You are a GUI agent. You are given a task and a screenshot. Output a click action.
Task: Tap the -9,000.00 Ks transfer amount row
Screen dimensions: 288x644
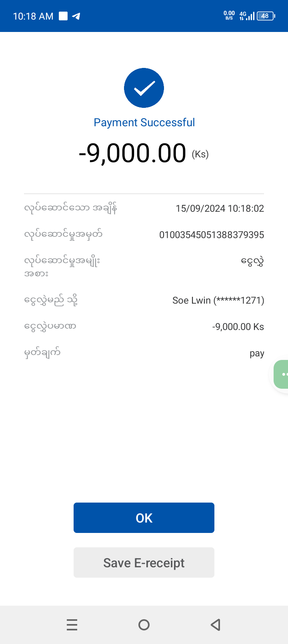click(238, 327)
